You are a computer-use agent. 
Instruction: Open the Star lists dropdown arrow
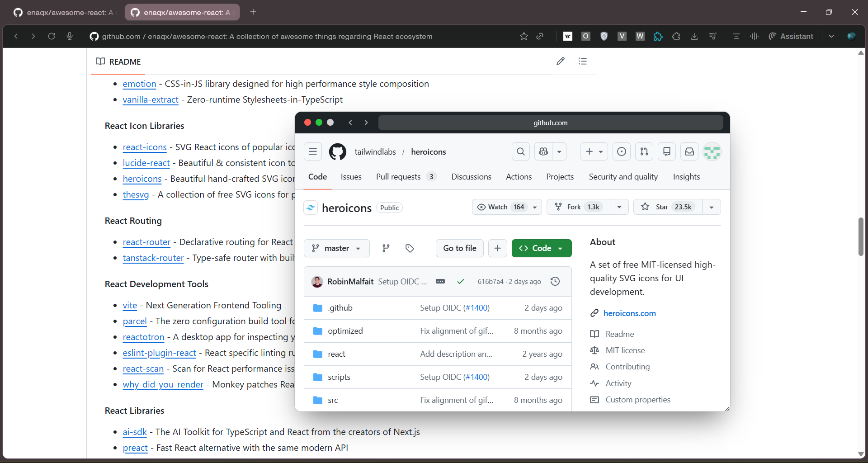point(712,207)
